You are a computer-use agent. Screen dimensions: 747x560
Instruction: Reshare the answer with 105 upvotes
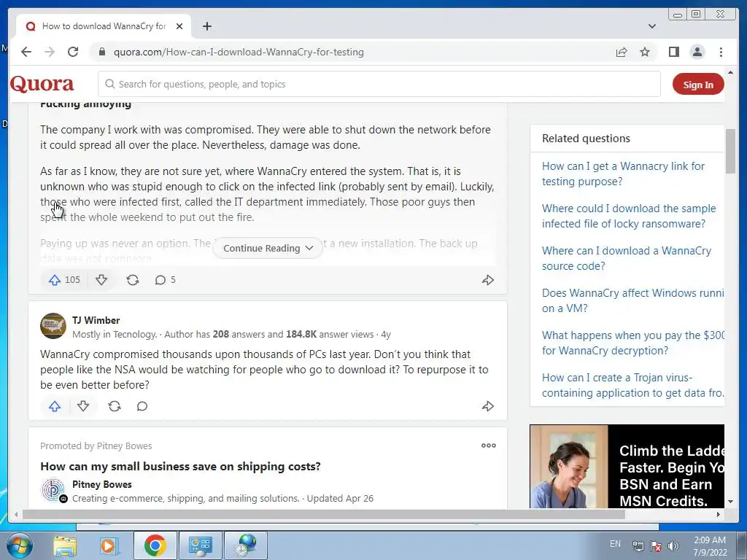[x=133, y=280]
